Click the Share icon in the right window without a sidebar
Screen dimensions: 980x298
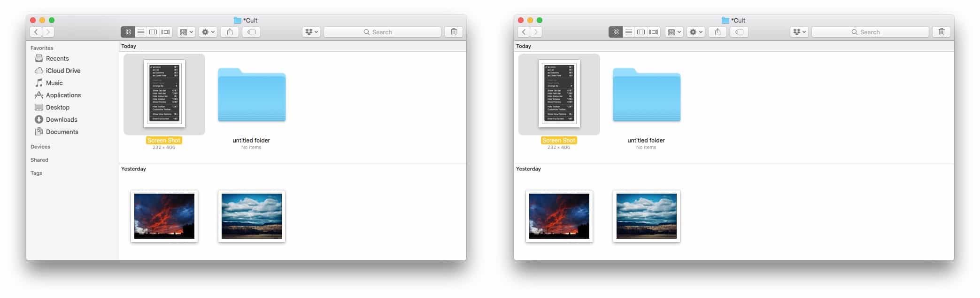[718, 32]
